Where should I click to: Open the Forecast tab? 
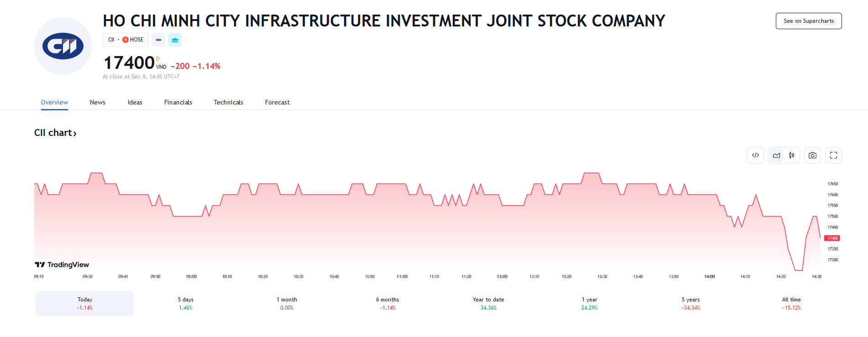[x=277, y=102]
